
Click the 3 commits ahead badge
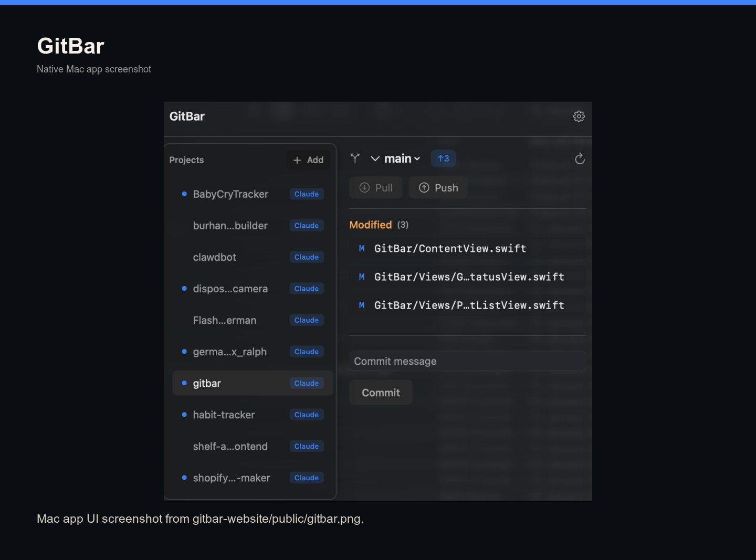tap(443, 159)
